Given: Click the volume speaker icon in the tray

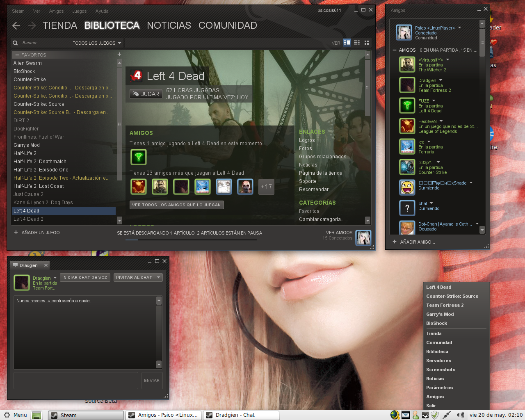Looking at the screenshot, I should point(460,415).
